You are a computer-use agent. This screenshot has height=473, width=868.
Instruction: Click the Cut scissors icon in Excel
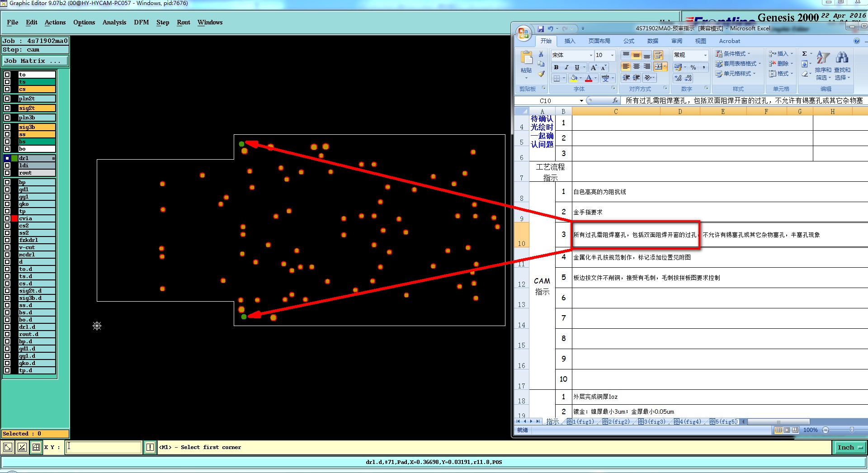[541, 54]
